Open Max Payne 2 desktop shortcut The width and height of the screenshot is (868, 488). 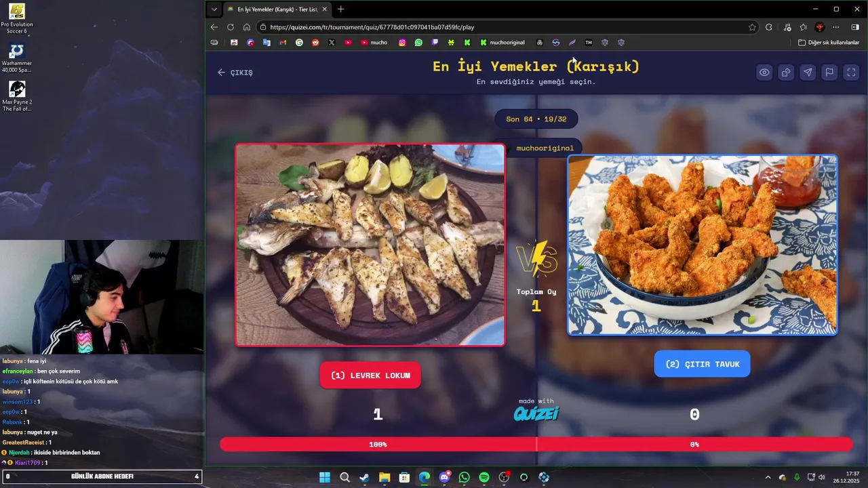tap(17, 96)
